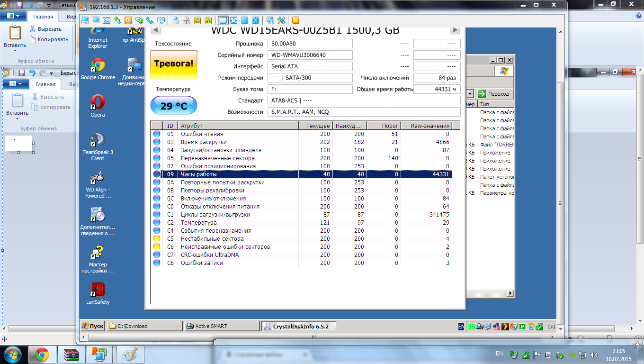Click the orange power control toolbar icon

128,20
